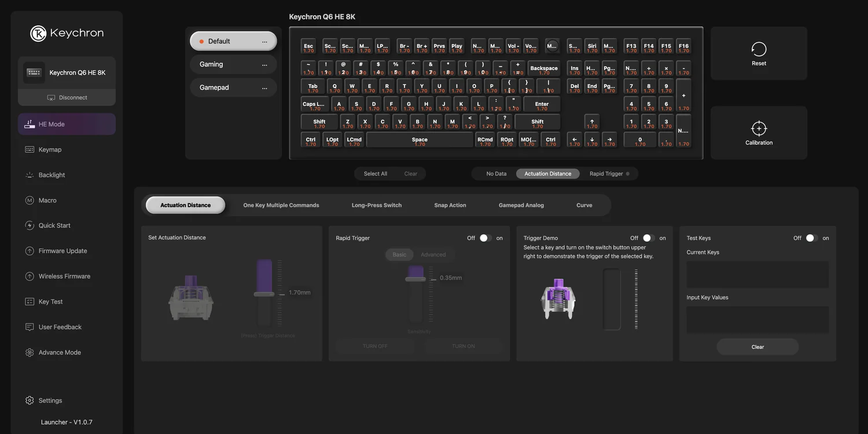The width and height of the screenshot is (868, 434).
Task: Choose Advanced rapid trigger mode
Action: (433, 255)
